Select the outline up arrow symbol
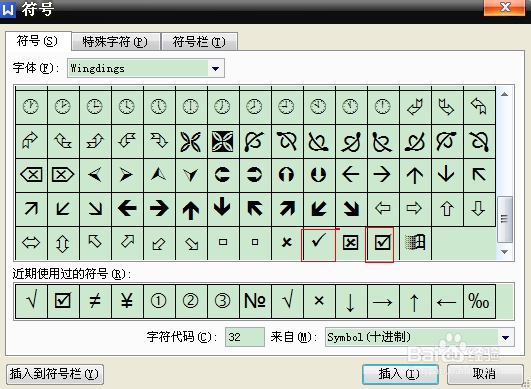The height and width of the screenshot is (389, 531). tap(447, 209)
